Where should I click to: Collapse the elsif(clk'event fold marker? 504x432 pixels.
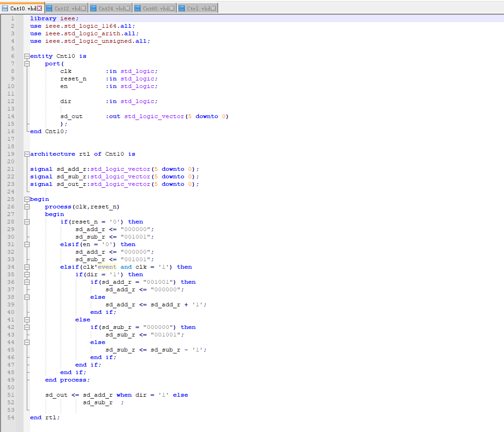coord(27,267)
